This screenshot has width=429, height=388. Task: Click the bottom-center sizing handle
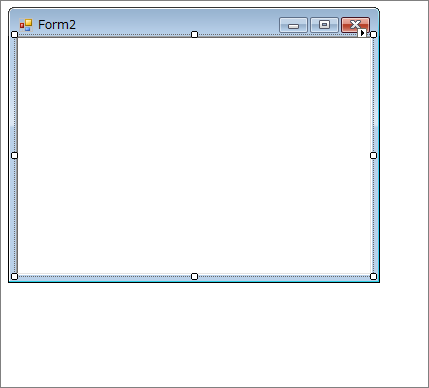pos(194,276)
